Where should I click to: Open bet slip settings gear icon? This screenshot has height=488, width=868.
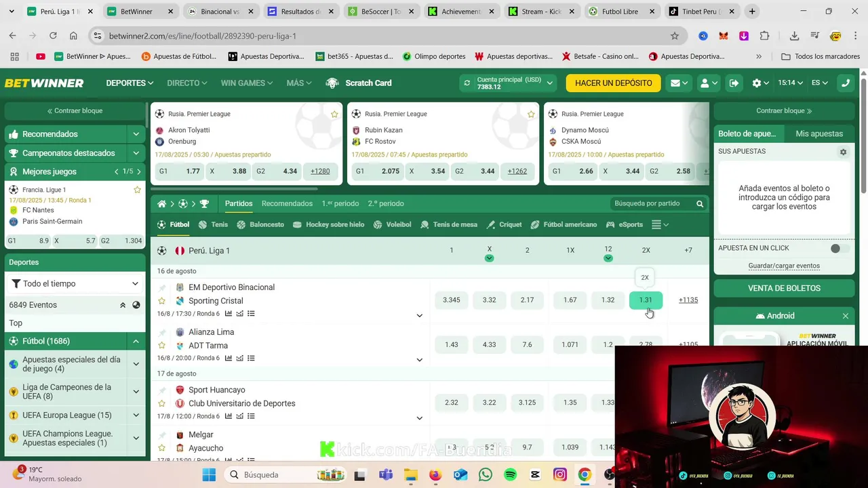pos(843,152)
